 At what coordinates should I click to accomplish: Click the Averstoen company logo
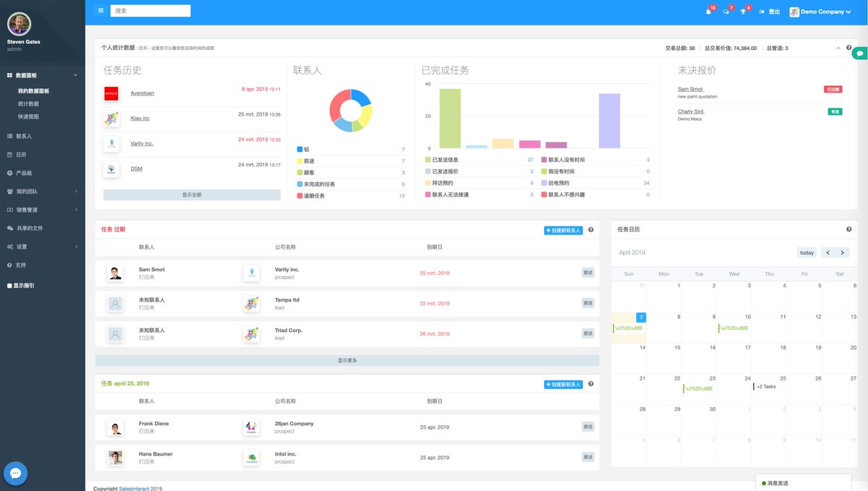point(111,93)
